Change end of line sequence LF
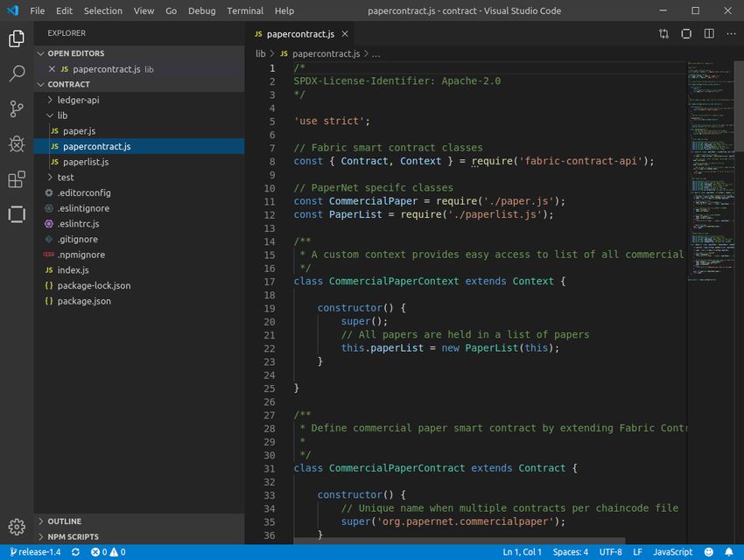Viewport: 744px width, 560px height. 637,552
